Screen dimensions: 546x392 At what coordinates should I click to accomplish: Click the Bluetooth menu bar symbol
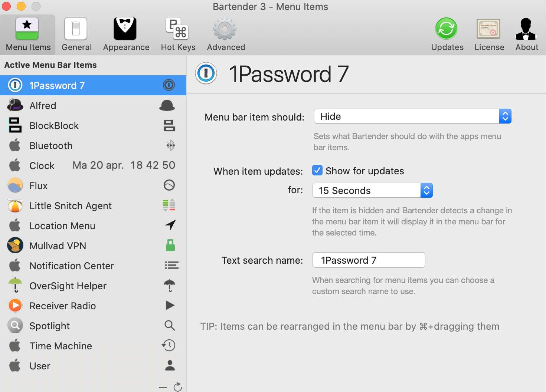[170, 145]
